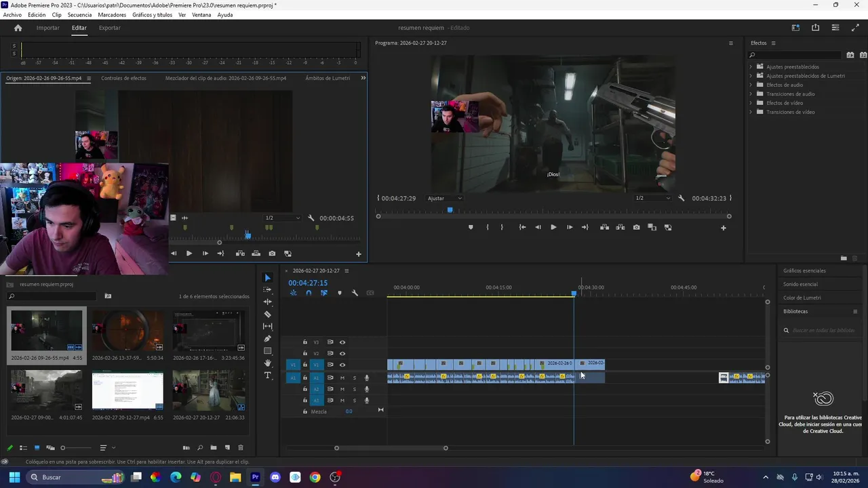Select the Razor tool in timeline toolbox
This screenshot has width=868, height=488.
(x=267, y=314)
